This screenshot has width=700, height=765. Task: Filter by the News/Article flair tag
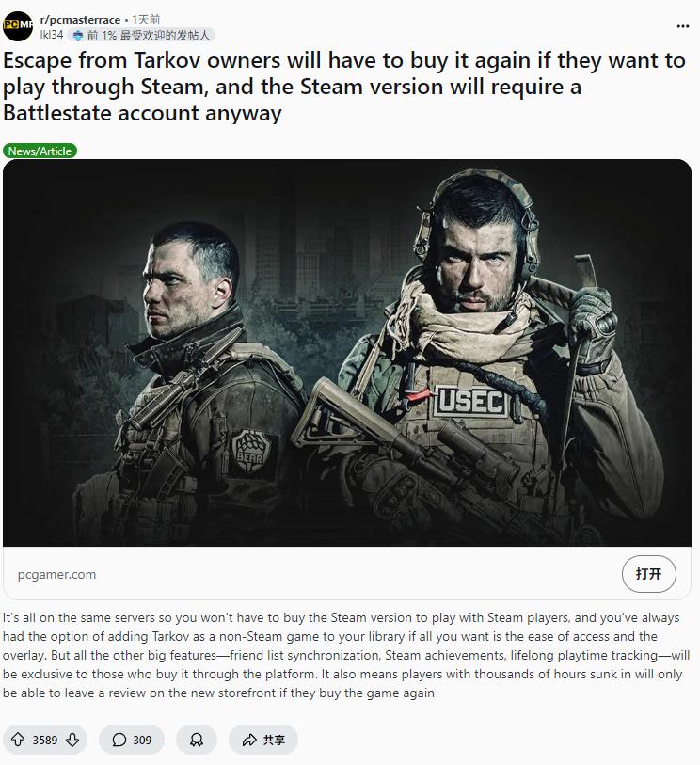(x=40, y=151)
